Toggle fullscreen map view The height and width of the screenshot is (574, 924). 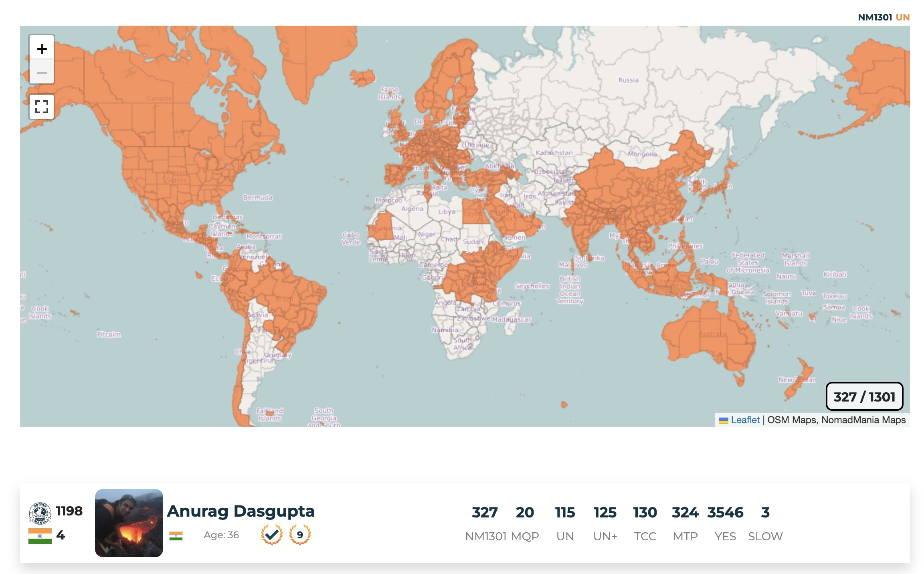(42, 107)
